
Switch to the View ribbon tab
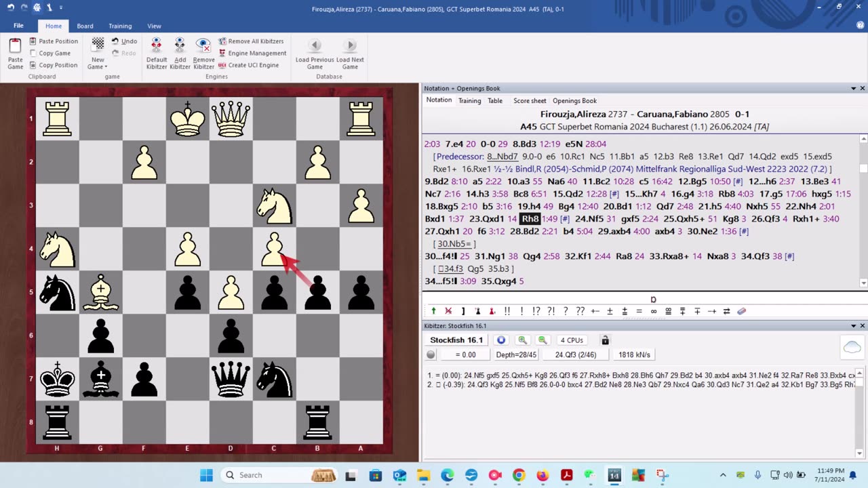pos(154,26)
